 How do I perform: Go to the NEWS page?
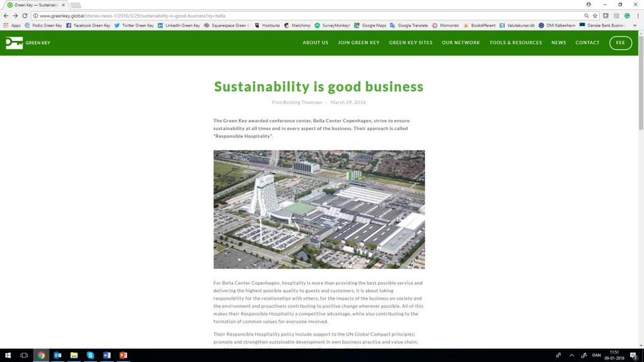[x=558, y=43]
